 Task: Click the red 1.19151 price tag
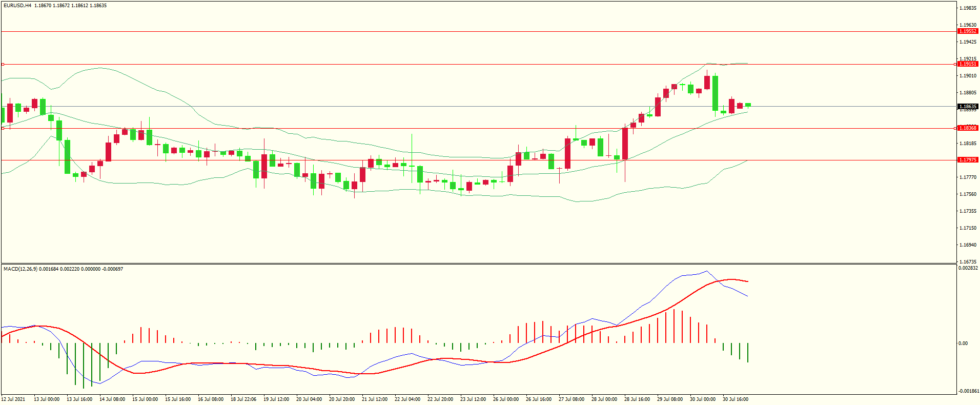pos(968,64)
